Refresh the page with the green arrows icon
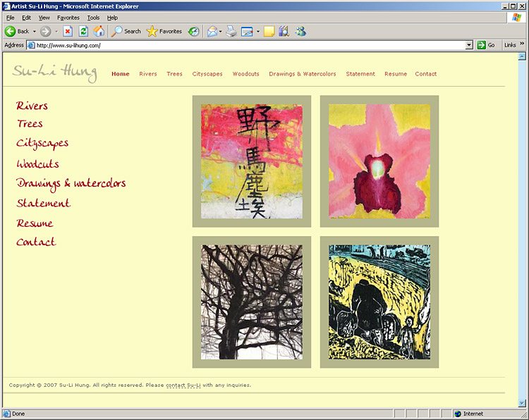This screenshot has height=420, width=529. point(83,31)
